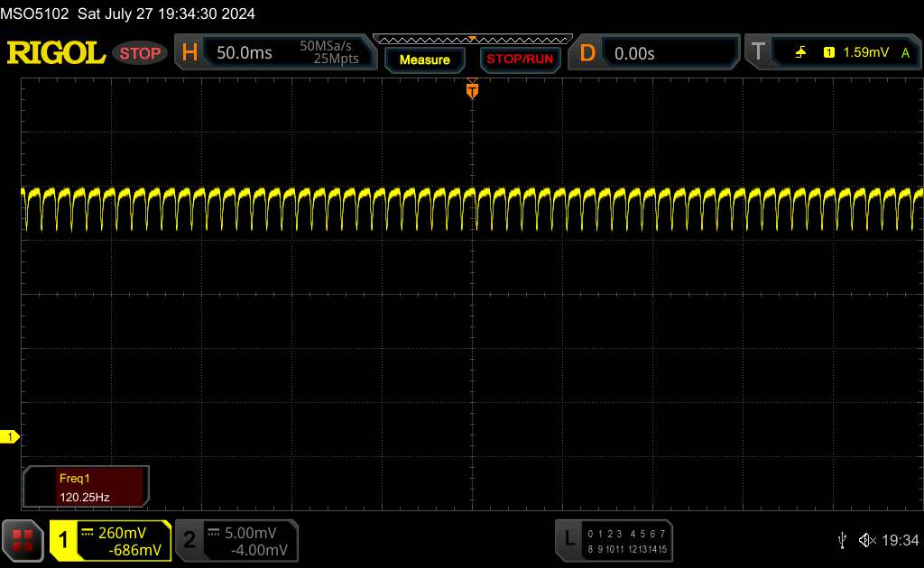Click the orange T trigger position marker

(x=472, y=90)
